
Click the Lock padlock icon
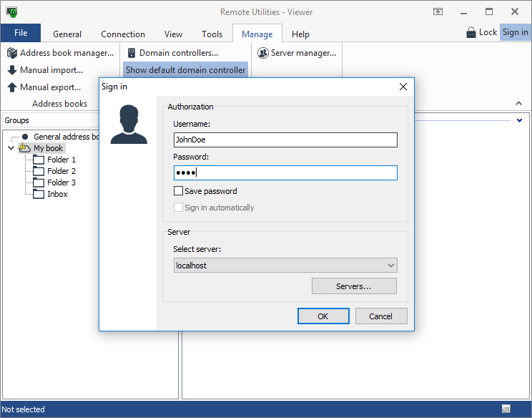471,33
